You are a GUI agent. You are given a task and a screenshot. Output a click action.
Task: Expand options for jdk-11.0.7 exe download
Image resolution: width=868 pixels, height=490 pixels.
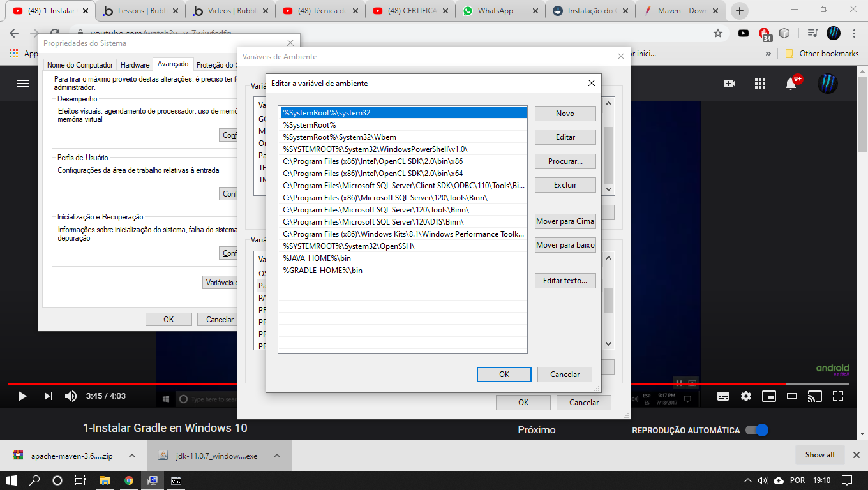pos(277,456)
